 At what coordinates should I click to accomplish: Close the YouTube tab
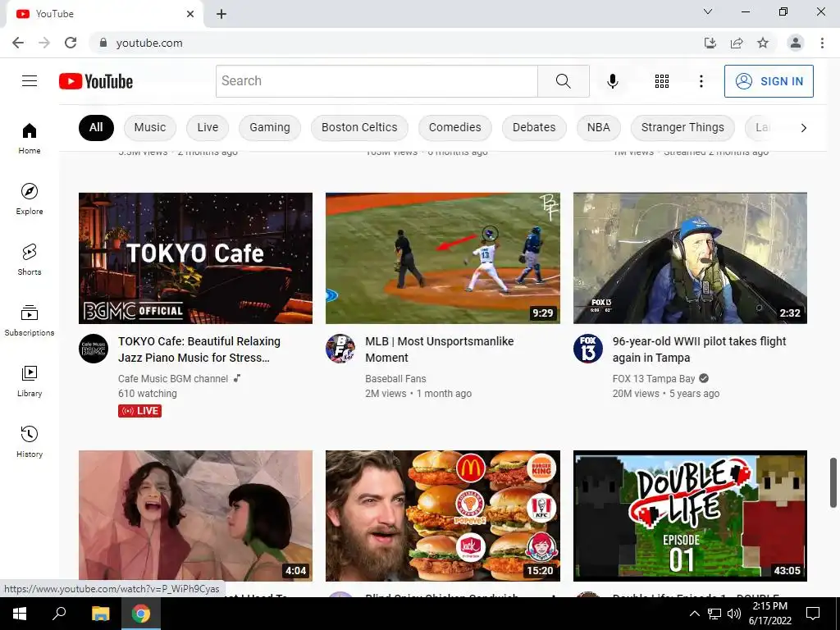point(190,14)
